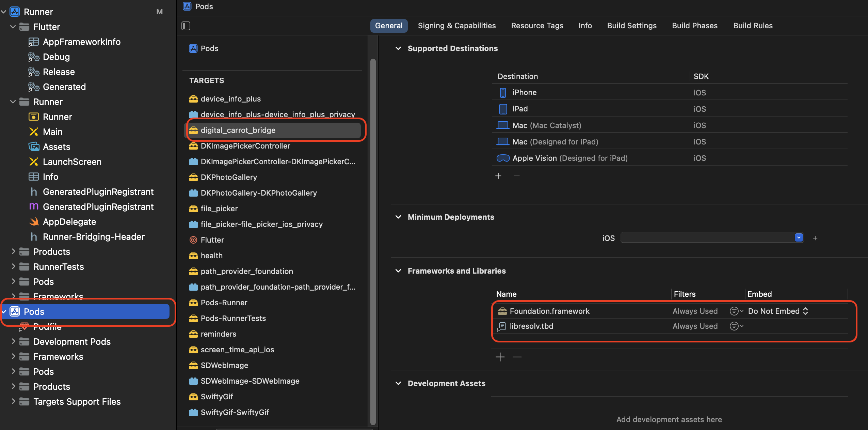
Task: Collapse the Minimum Deployments section
Action: pyautogui.click(x=398, y=217)
